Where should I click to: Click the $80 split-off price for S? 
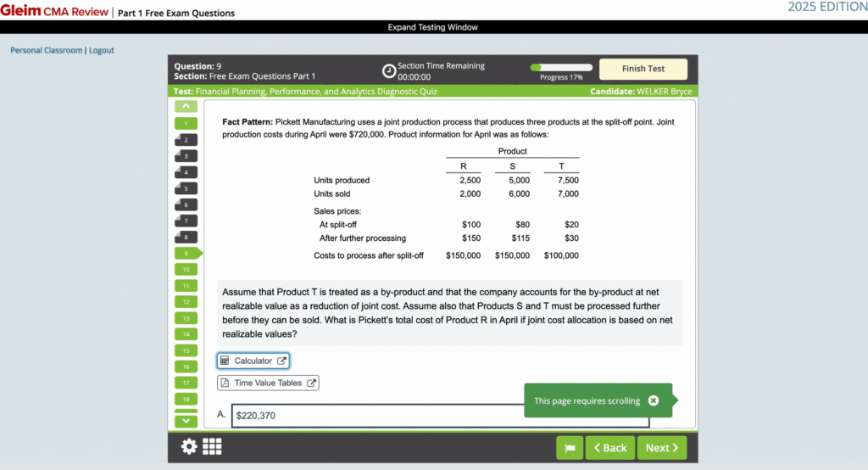click(522, 225)
